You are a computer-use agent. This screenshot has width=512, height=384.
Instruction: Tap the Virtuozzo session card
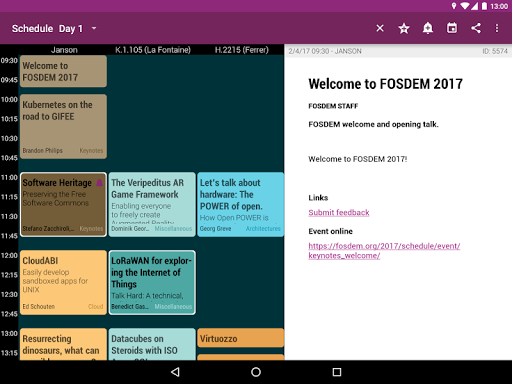coord(241,338)
